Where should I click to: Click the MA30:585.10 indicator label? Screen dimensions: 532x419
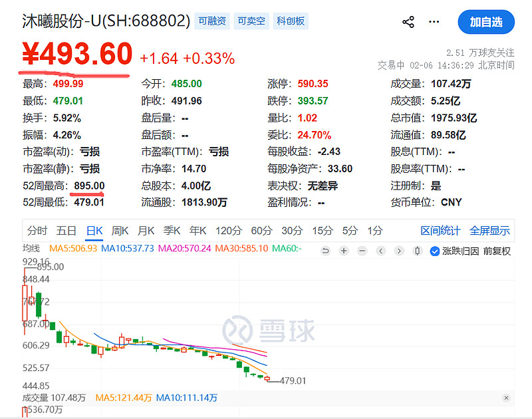point(241,248)
